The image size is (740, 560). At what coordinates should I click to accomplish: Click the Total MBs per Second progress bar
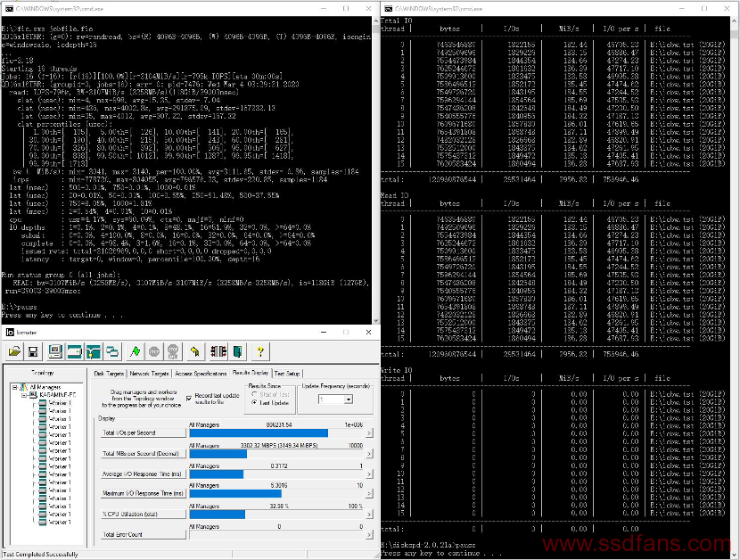pos(276,454)
